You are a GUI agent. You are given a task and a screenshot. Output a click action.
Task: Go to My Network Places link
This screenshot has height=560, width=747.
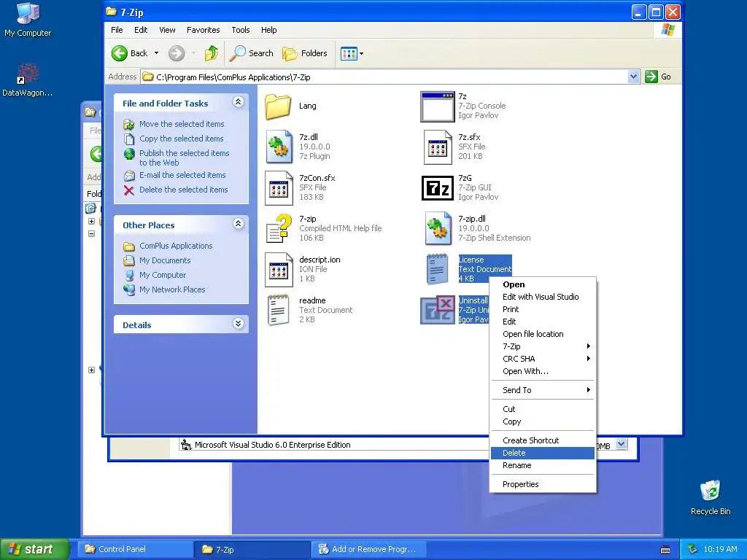tap(172, 289)
